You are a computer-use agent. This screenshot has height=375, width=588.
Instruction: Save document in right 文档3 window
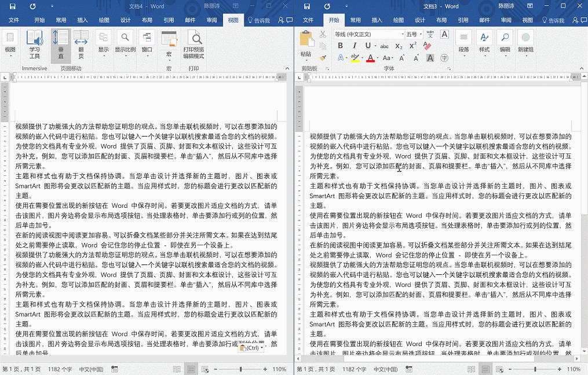pos(307,6)
